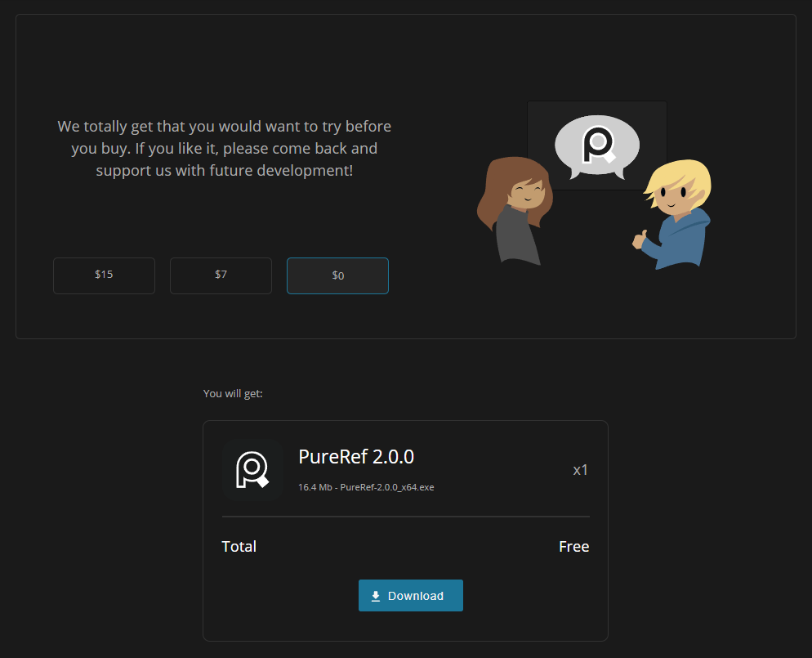Click the thumbs-up hand of blond character

pyautogui.click(x=640, y=239)
